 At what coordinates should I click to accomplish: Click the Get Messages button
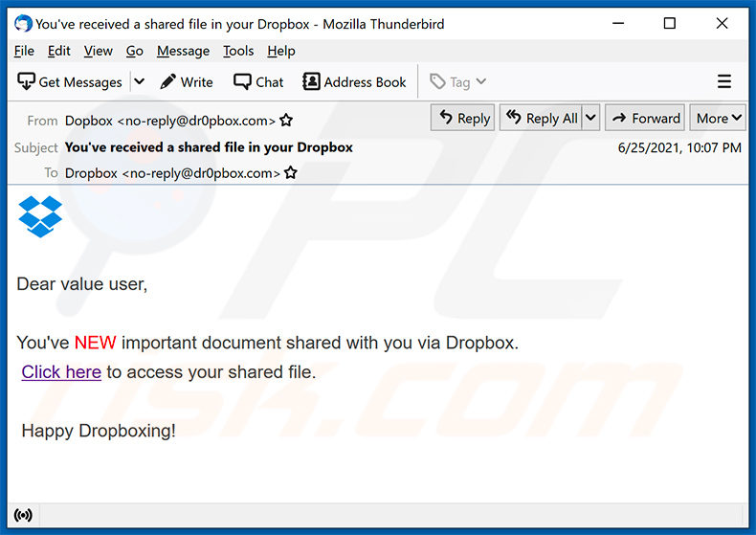[x=70, y=82]
